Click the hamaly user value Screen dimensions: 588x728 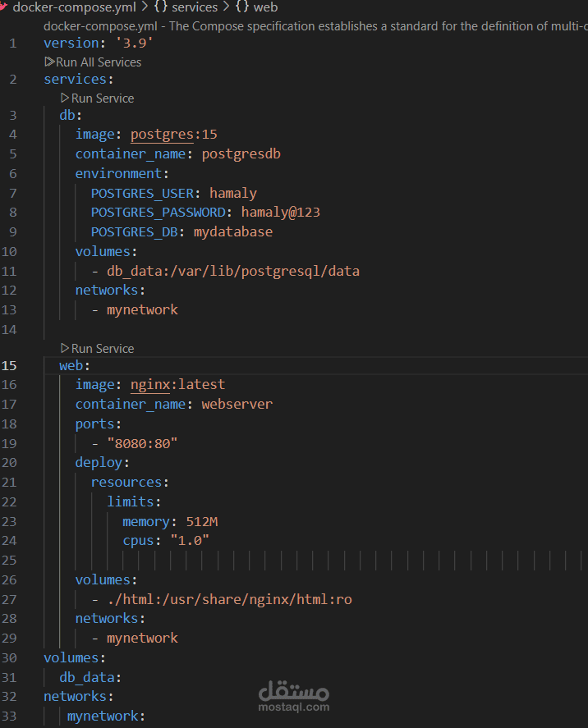pyautogui.click(x=233, y=193)
